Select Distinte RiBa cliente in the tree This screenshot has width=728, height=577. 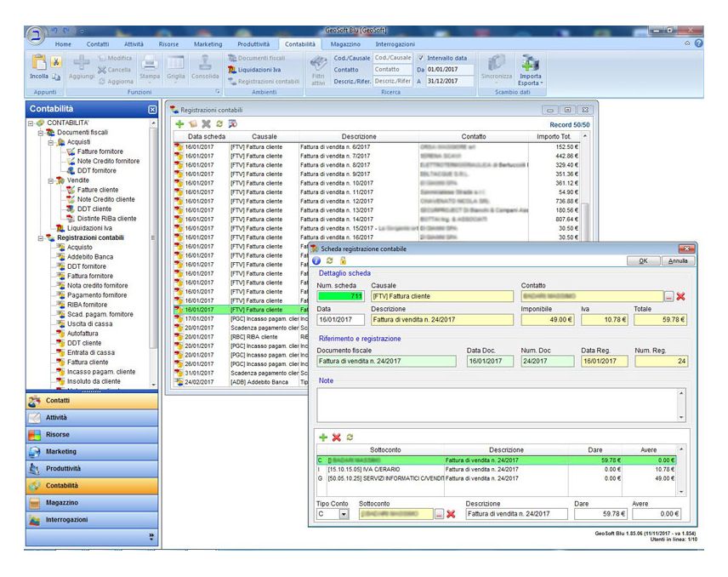coord(106,219)
